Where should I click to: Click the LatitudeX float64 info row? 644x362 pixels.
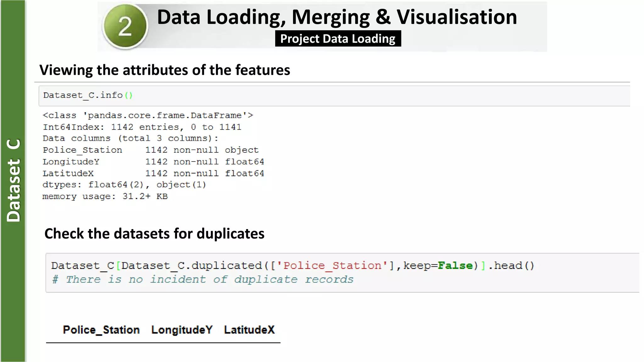pyautogui.click(x=153, y=173)
